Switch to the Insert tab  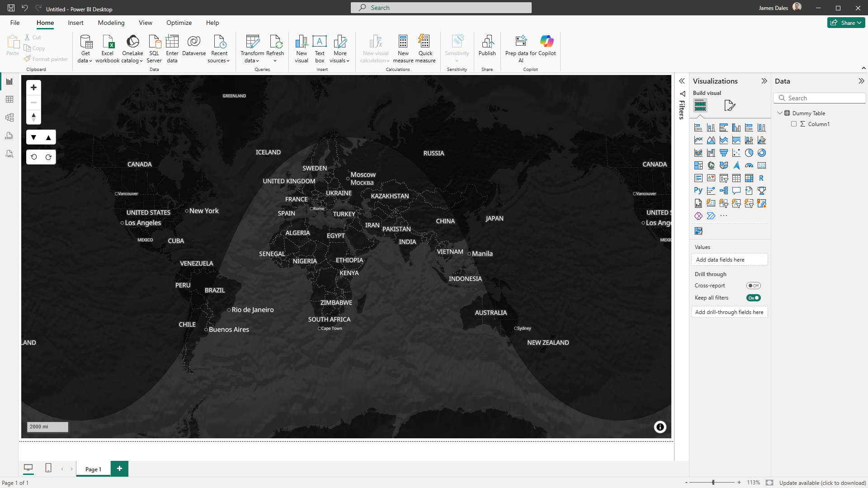[x=75, y=23]
